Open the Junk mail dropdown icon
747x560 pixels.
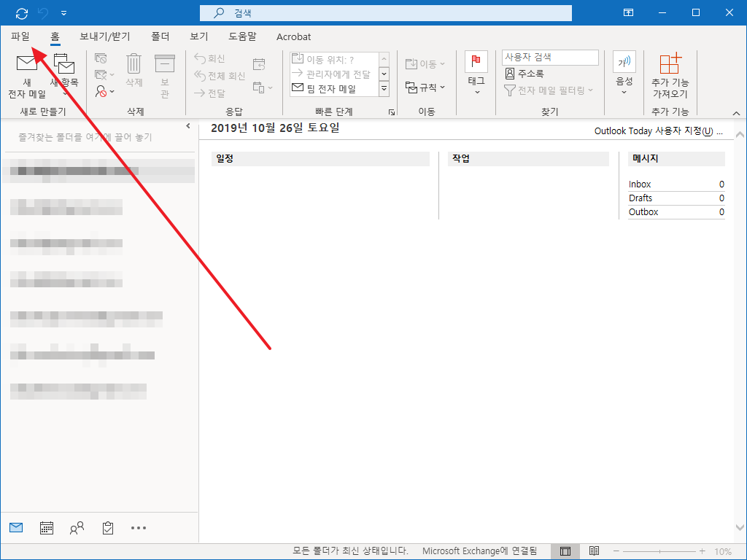[104, 91]
